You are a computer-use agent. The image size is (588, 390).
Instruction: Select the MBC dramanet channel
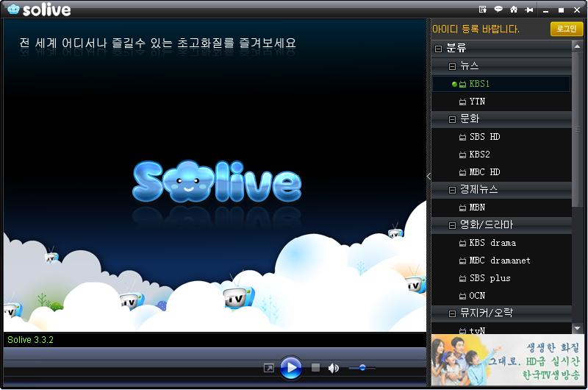pyautogui.click(x=501, y=260)
